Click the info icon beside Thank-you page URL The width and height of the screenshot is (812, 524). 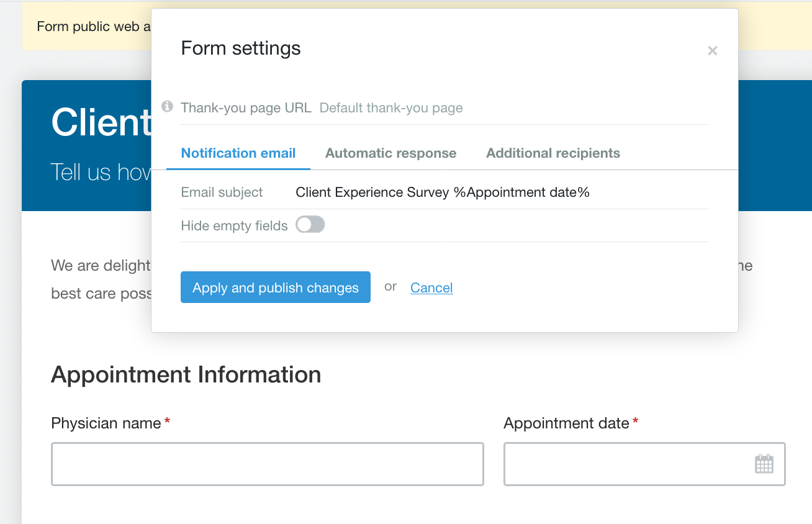tap(166, 106)
